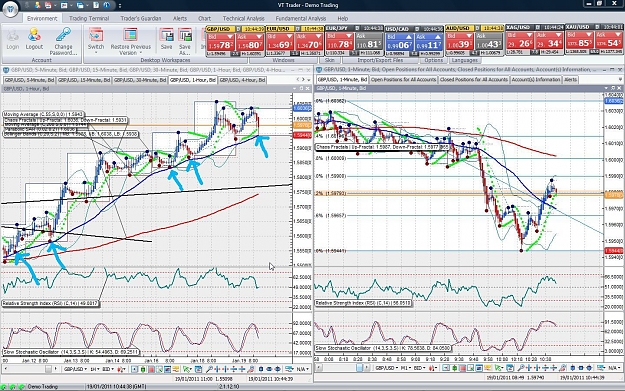The image size is (625, 391).
Task: Expand the N/A dropdown in left chart toolbar
Action: pos(308,369)
